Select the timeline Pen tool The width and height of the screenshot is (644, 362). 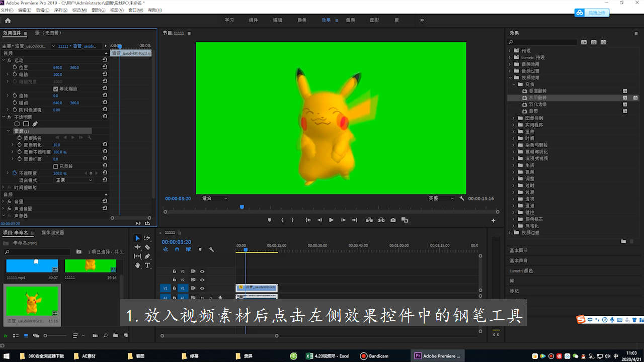147,256
